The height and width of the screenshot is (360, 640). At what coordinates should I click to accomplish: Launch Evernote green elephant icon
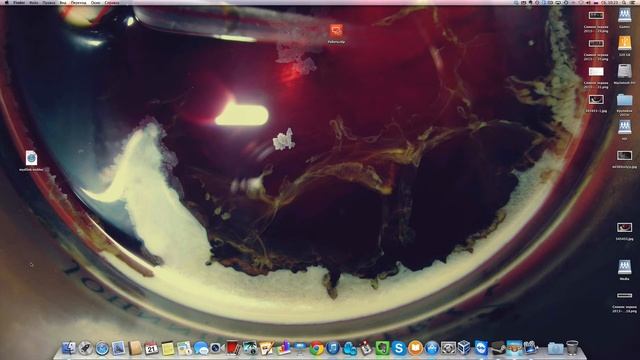382,348
